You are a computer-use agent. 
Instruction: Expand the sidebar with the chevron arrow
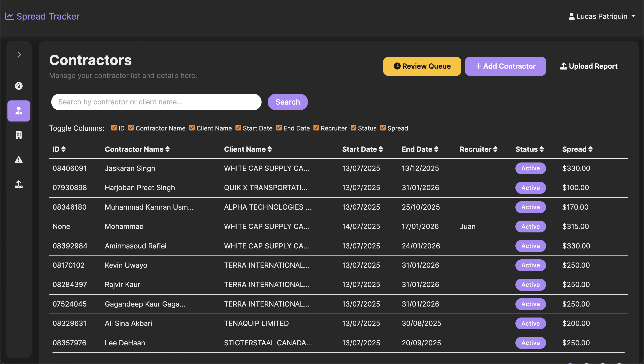point(19,55)
